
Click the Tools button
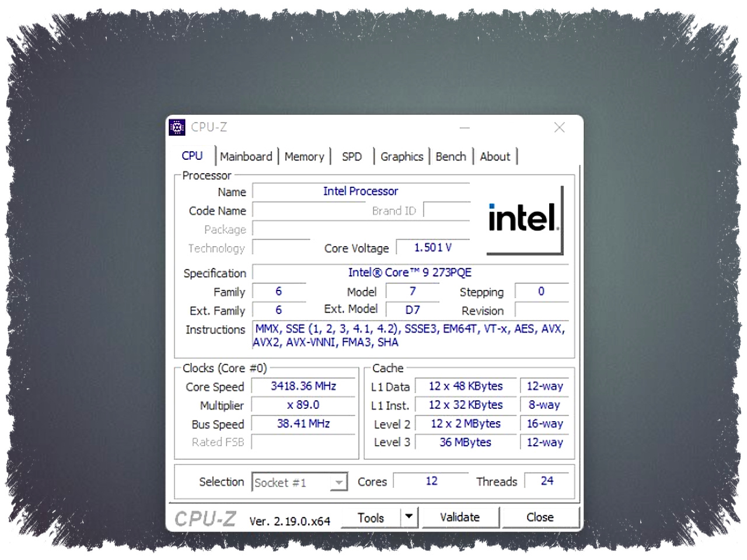click(371, 518)
